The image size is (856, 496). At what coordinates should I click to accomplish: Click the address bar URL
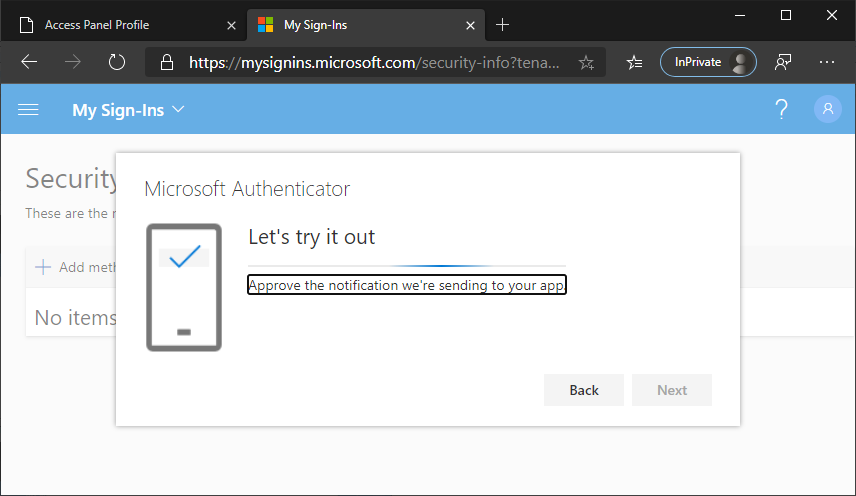tap(374, 63)
